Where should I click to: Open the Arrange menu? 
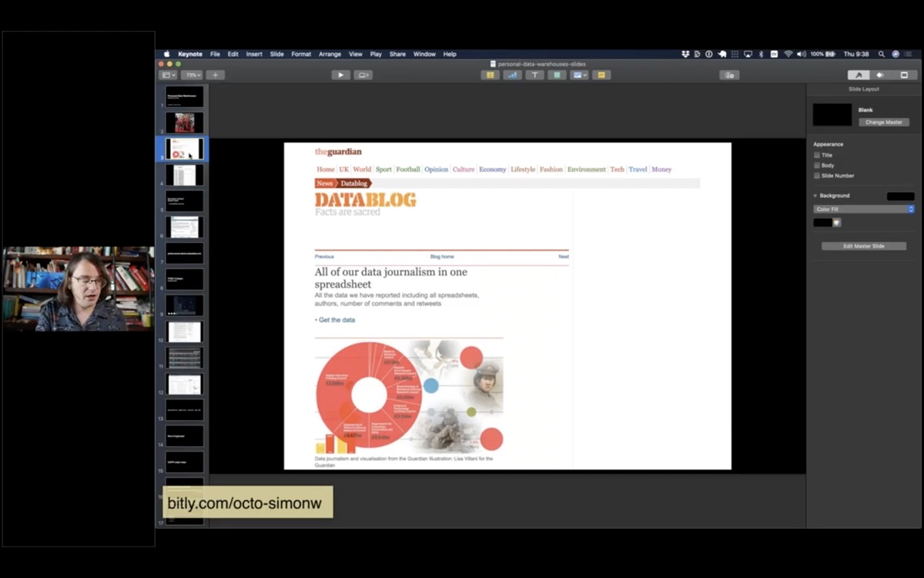[330, 54]
